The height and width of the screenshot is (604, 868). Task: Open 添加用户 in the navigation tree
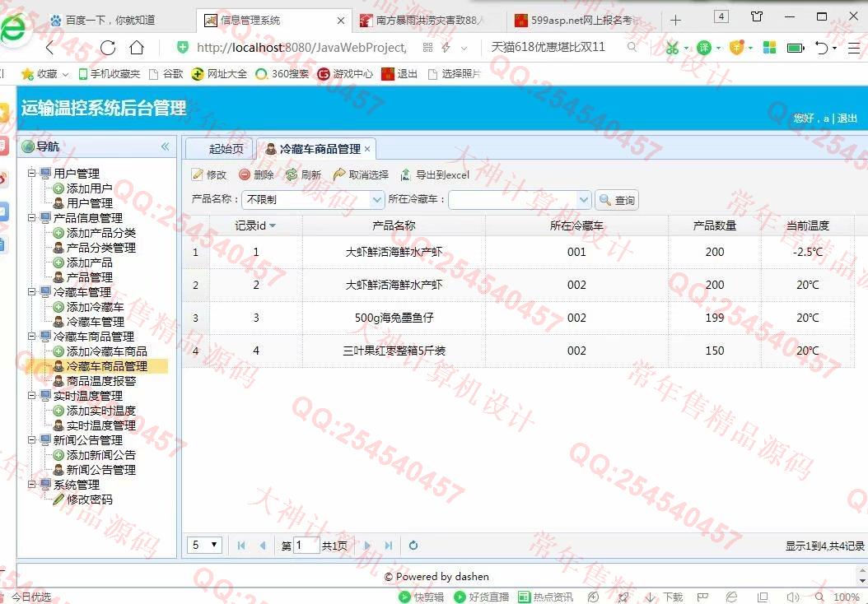pyautogui.click(x=89, y=188)
